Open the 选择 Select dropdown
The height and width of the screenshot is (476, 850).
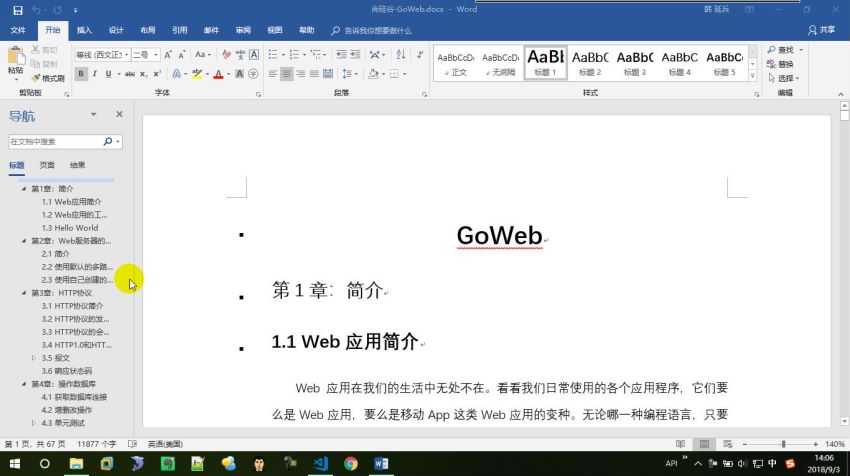[x=784, y=78]
